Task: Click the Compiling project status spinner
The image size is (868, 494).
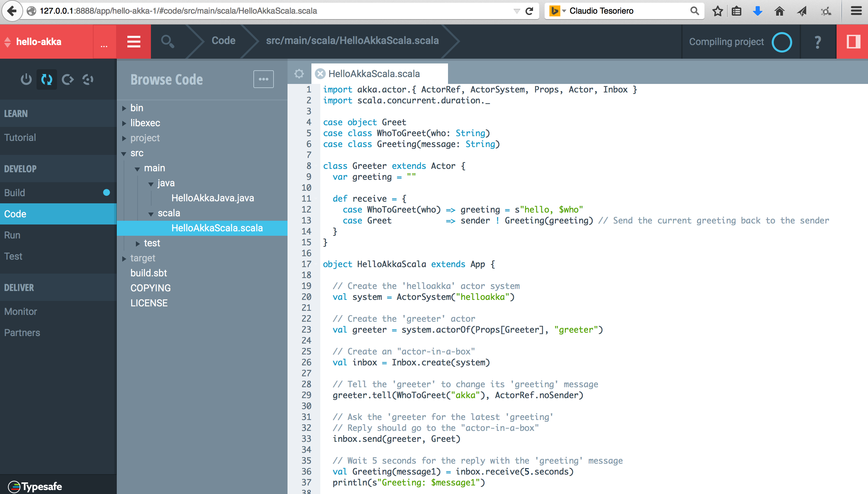Action: (781, 42)
